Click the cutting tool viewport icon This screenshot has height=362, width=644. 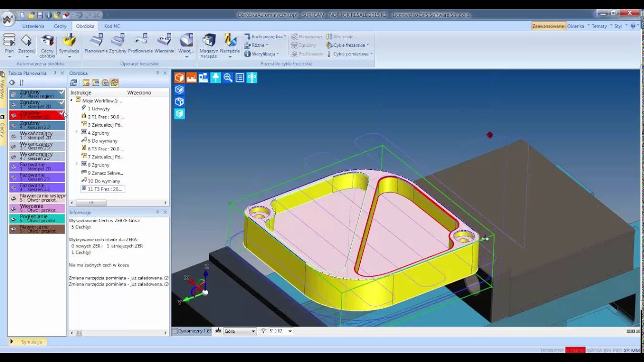216,77
